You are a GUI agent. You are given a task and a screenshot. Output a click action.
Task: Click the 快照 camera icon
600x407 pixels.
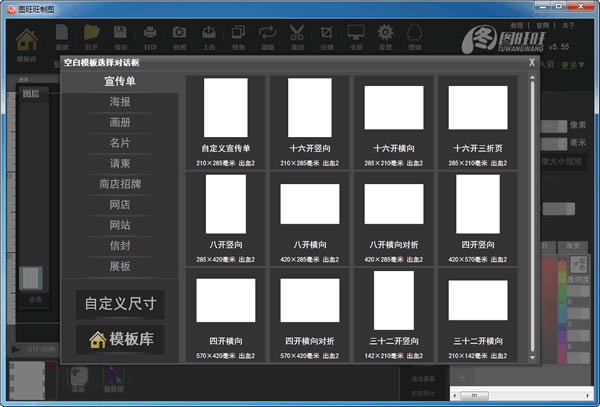tap(179, 36)
